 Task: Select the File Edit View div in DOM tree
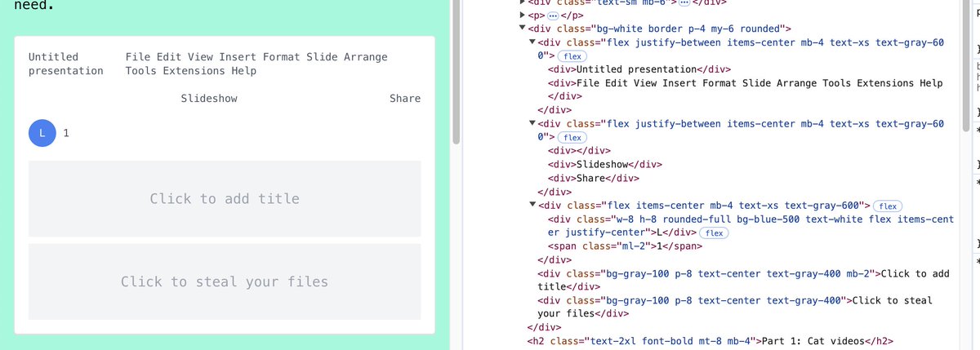tap(745, 90)
